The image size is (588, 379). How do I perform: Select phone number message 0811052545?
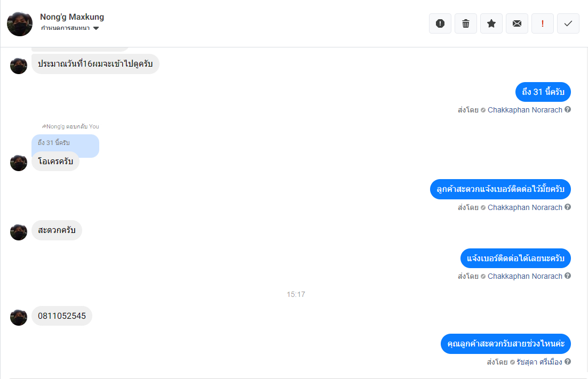(62, 316)
